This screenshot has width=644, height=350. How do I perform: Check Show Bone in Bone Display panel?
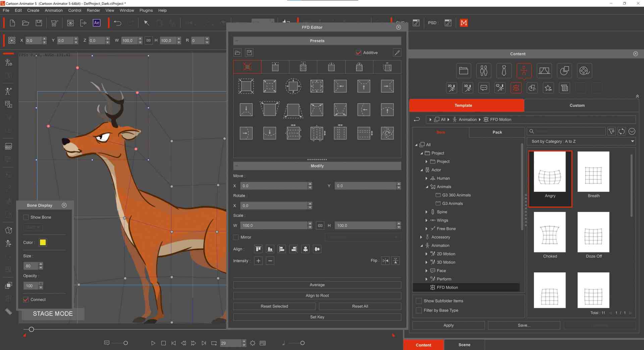click(x=26, y=217)
